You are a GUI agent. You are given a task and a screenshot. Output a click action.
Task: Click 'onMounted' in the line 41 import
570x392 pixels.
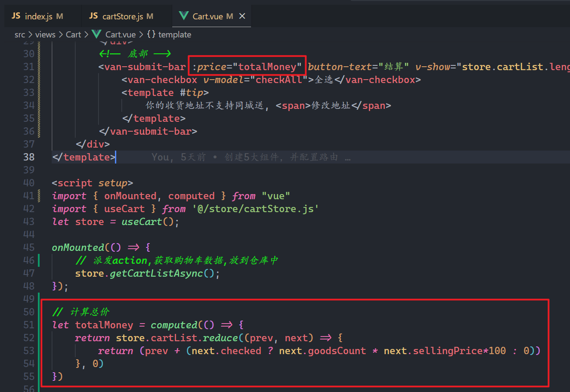(x=130, y=196)
